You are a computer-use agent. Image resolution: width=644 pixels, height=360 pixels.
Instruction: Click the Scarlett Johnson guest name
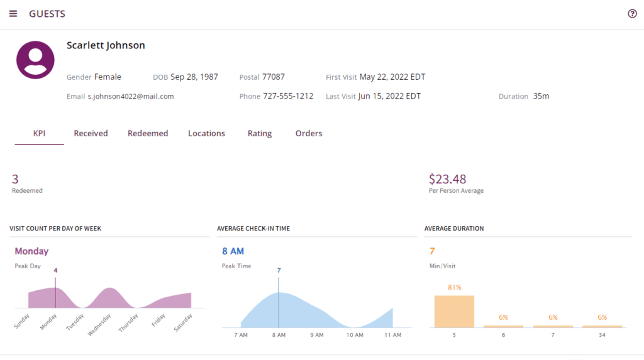106,45
